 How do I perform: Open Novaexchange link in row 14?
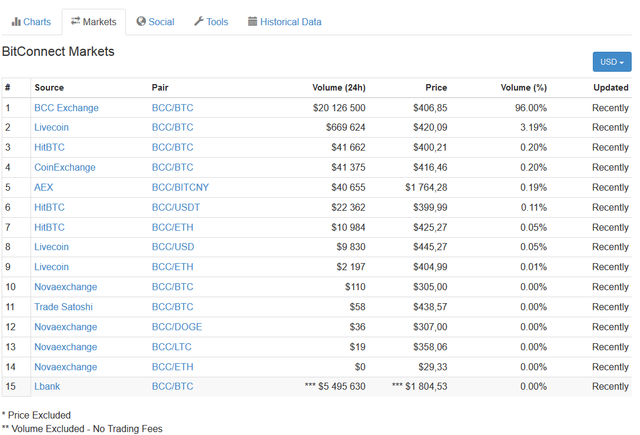pyautogui.click(x=66, y=367)
